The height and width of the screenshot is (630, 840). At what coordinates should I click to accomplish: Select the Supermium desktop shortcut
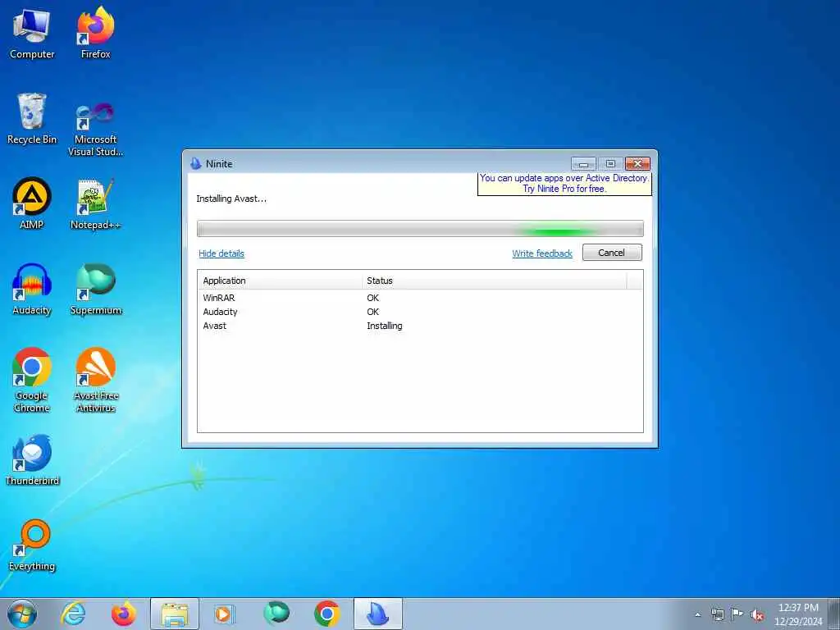pyautogui.click(x=96, y=290)
